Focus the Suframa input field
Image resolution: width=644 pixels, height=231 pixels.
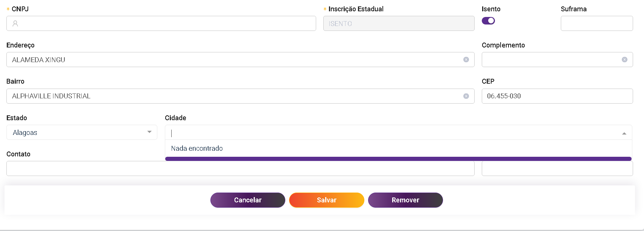coord(597,23)
